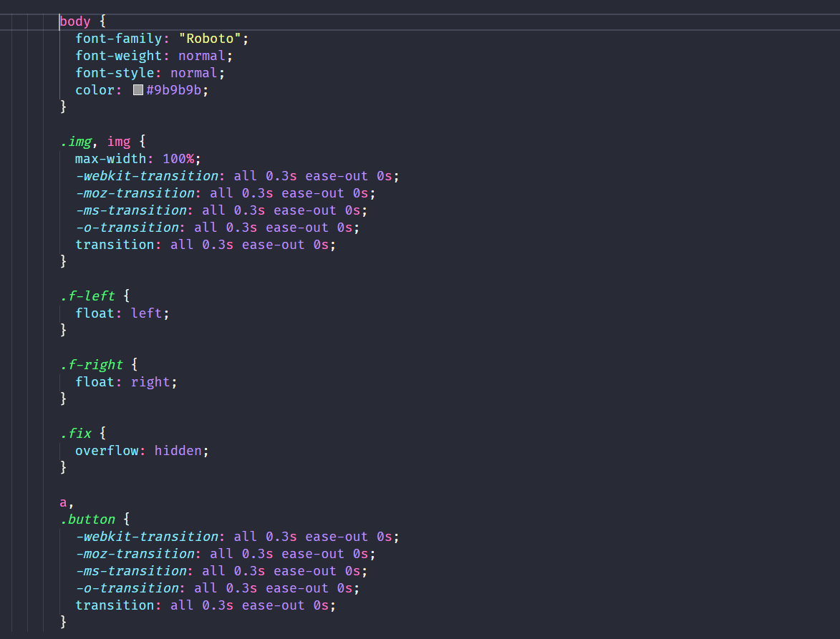This screenshot has height=639, width=840.
Task: Click the font-style property name
Action: (115, 73)
